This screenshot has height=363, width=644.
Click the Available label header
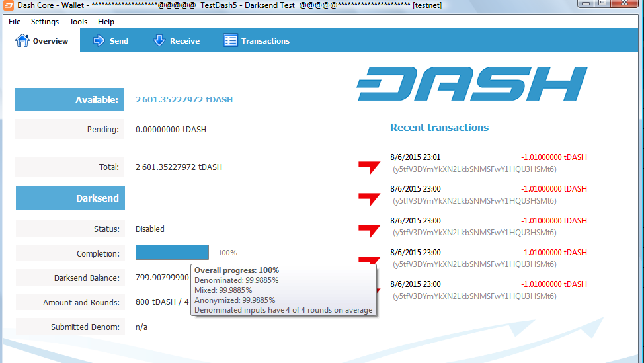70,99
